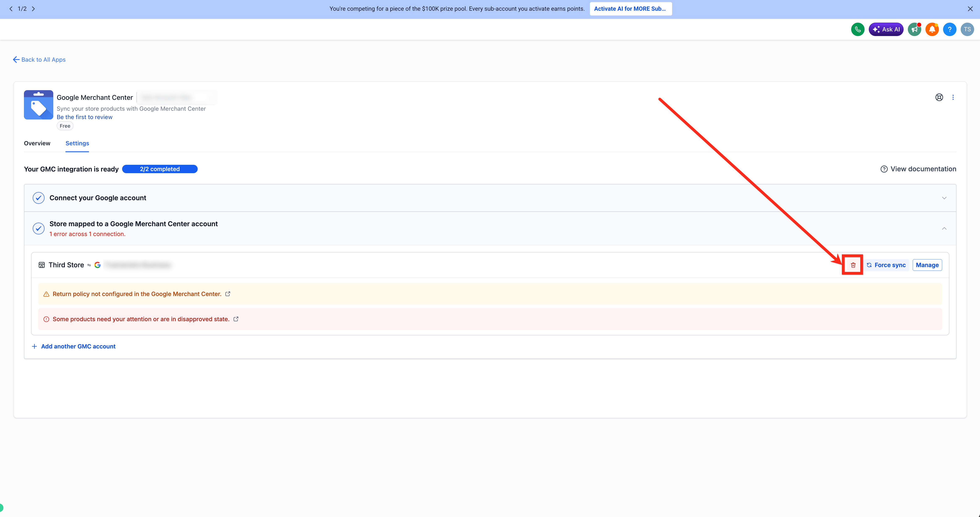This screenshot has width=980, height=517.
Task: Click Connect your Google account checkmark
Action: pos(38,198)
